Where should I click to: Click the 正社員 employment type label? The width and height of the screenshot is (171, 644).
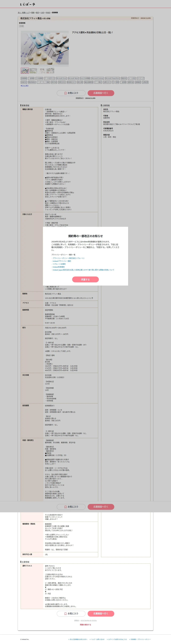[x=22, y=26]
